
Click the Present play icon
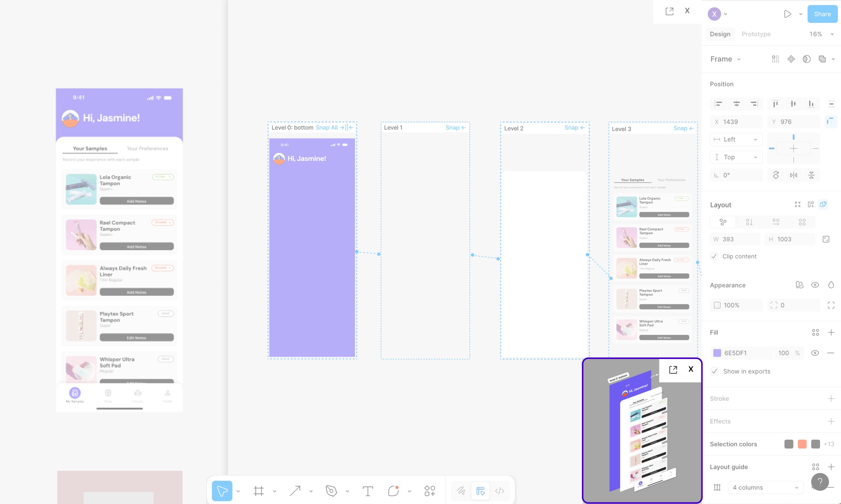pyautogui.click(x=787, y=14)
